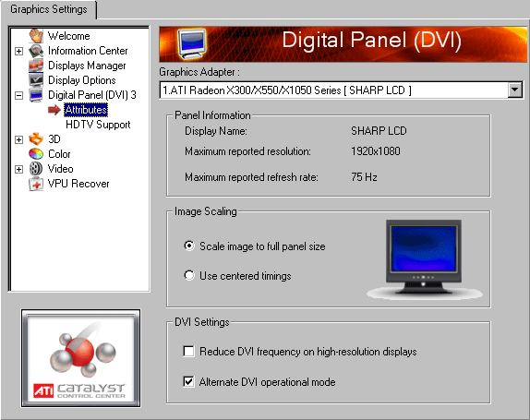The image size is (530, 420).
Task: Click the Welcome hand icon
Action: click(x=36, y=35)
